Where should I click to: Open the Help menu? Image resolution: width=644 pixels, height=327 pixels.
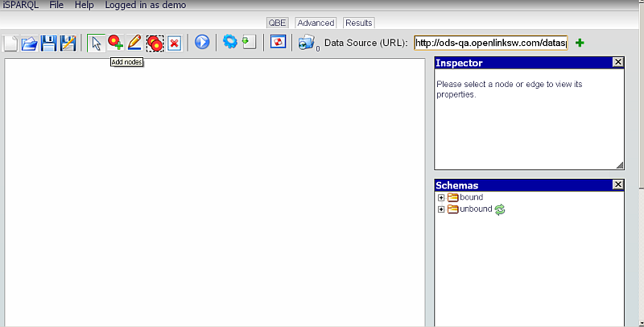point(85,5)
